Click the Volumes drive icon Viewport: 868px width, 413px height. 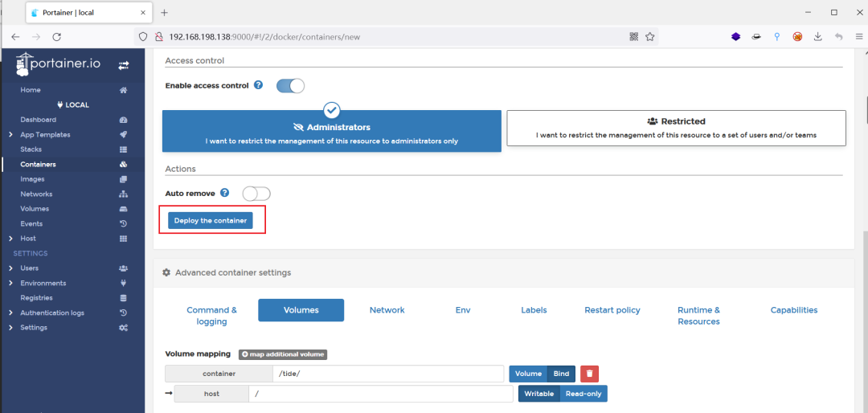click(124, 209)
